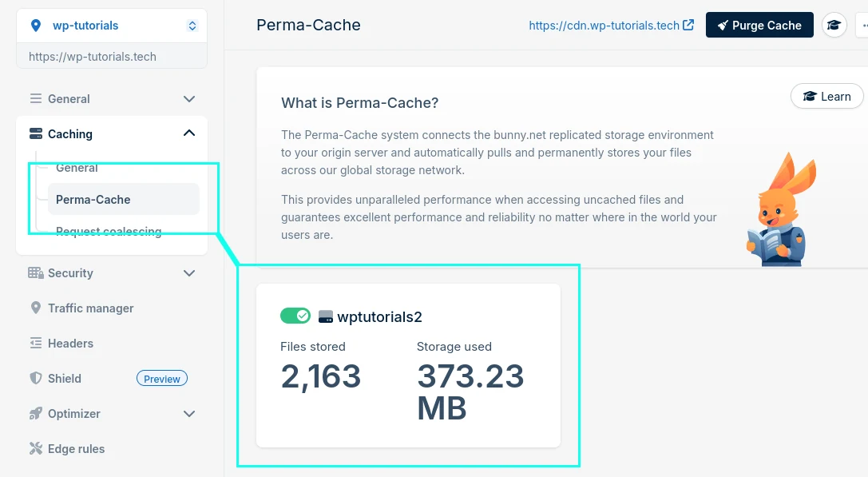Click the Caching server icon in sidebar
The height and width of the screenshot is (477, 868).
coord(35,134)
